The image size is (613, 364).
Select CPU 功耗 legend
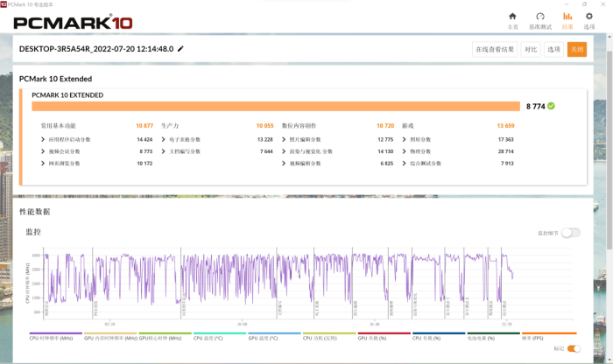329,336
